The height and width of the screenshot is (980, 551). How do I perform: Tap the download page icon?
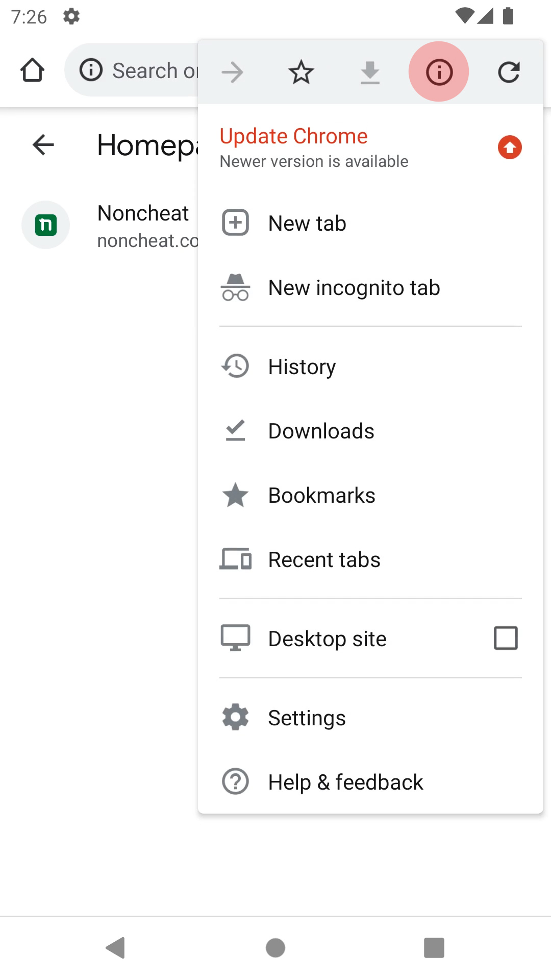coord(370,72)
